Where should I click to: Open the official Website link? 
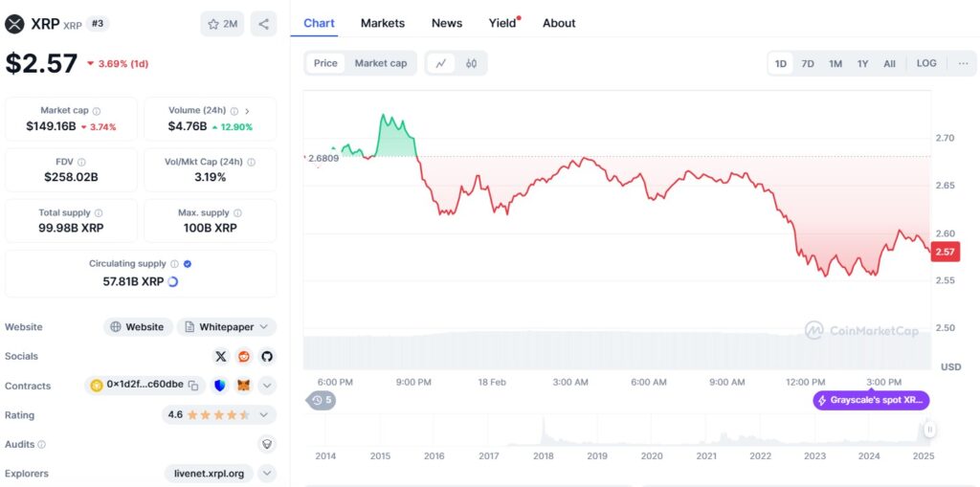coord(138,327)
